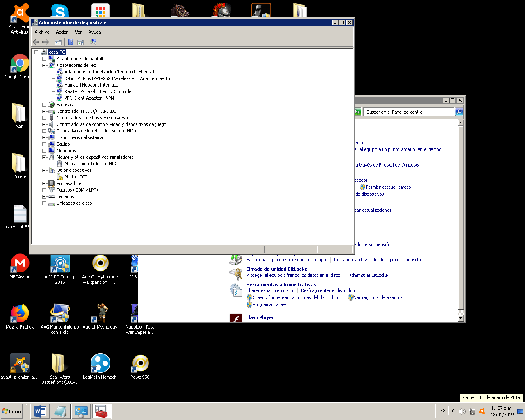
Task: Click the Monitores category icon
Action: 52,151
